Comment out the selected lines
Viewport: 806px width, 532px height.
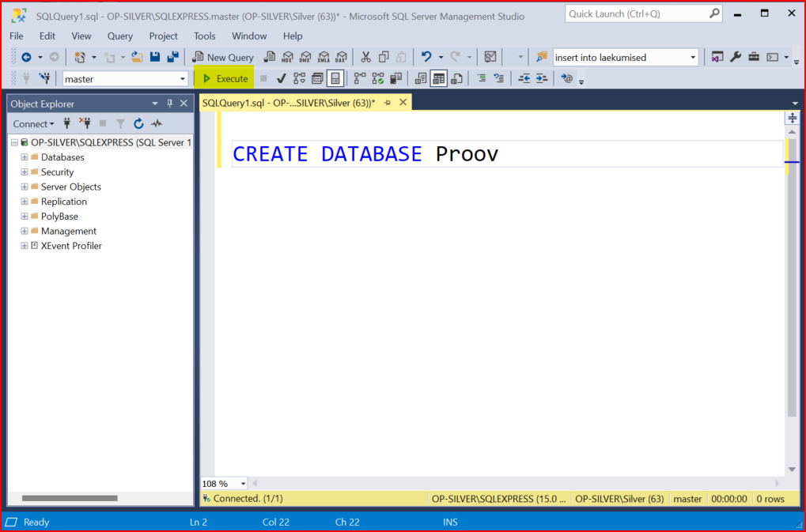pos(482,78)
